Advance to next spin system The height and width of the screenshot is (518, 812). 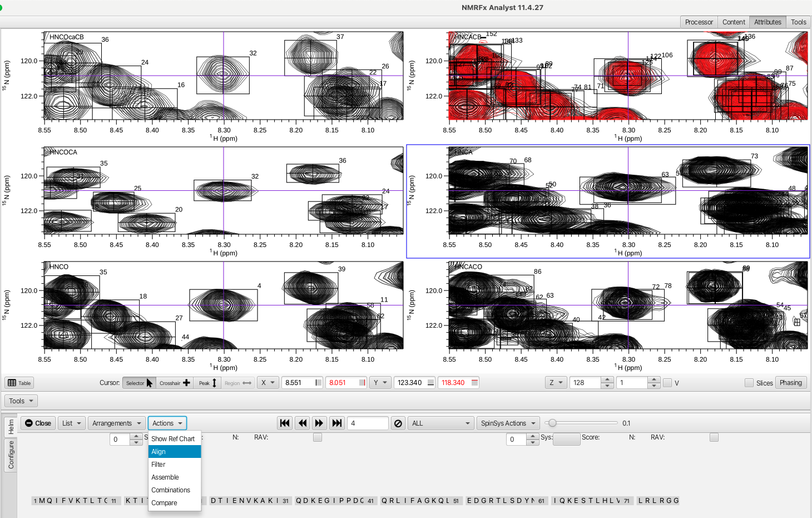pos(319,423)
